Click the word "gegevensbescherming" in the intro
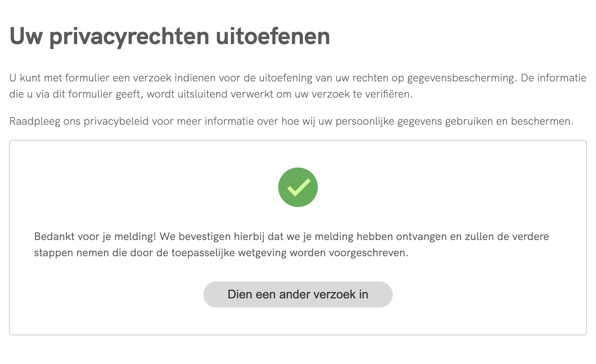This screenshot has height=364, width=596. (461, 78)
